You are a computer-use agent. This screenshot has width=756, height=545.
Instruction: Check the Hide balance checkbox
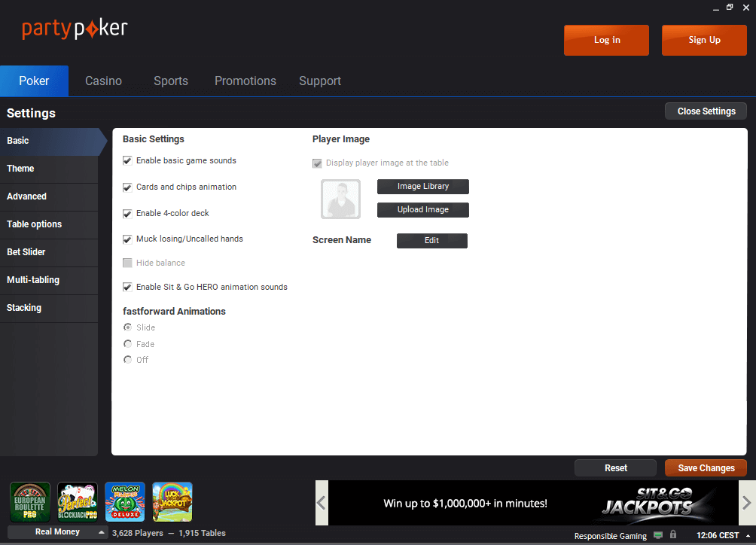coord(127,263)
